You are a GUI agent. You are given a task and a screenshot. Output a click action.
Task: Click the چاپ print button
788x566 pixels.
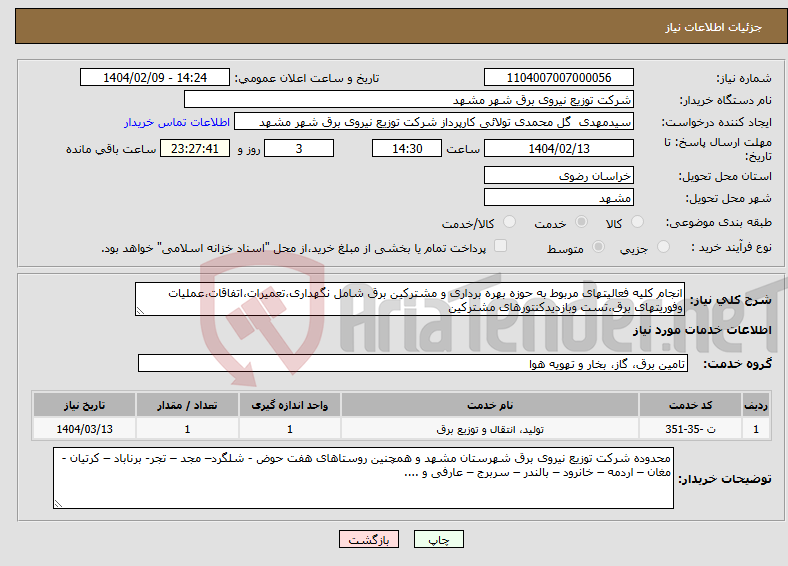coord(439,539)
